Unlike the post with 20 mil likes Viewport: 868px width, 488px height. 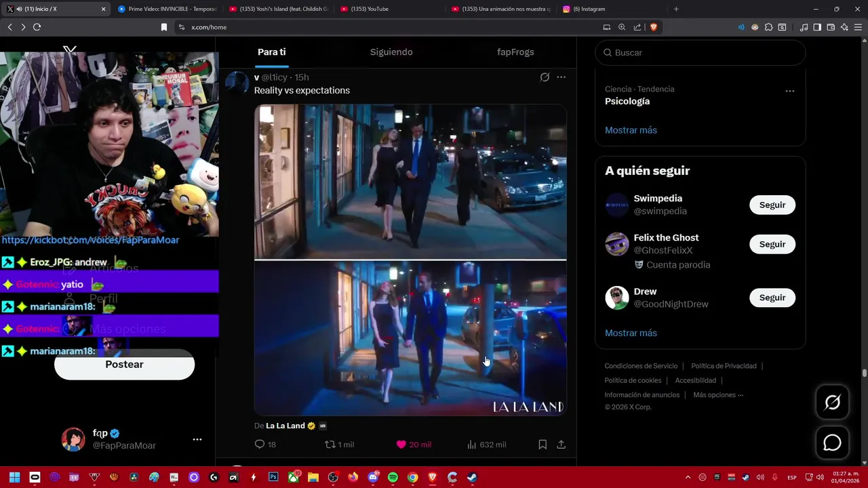pos(414,445)
